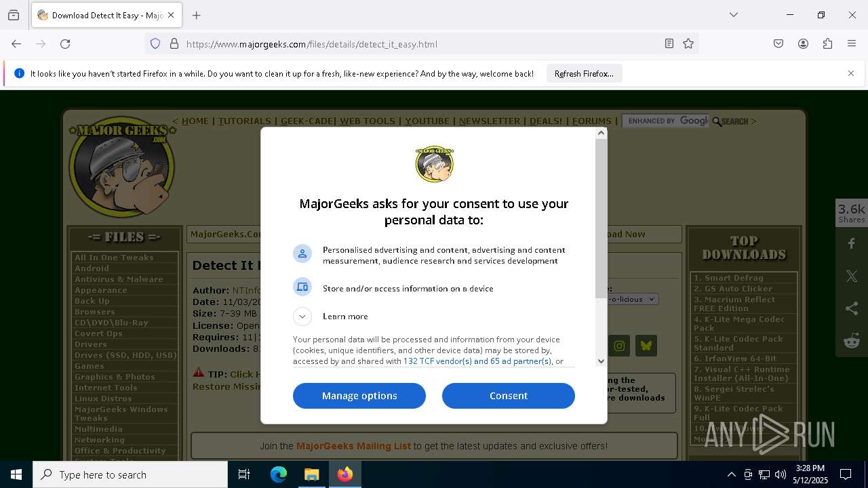Viewport: 868px width, 488px height.
Task: Share page on X
Action: click(852, 276)
